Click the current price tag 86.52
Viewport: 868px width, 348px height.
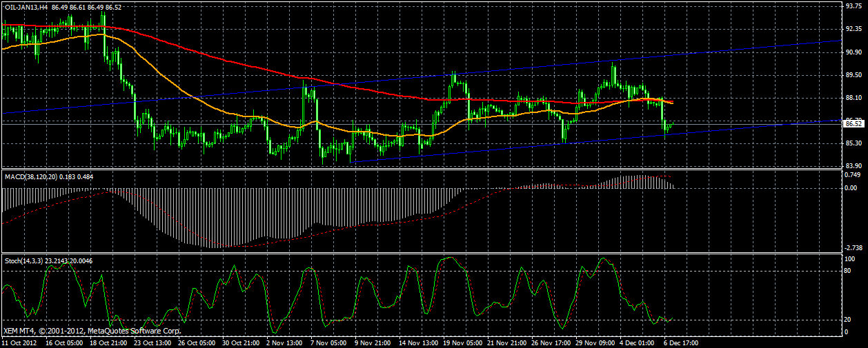853,123
